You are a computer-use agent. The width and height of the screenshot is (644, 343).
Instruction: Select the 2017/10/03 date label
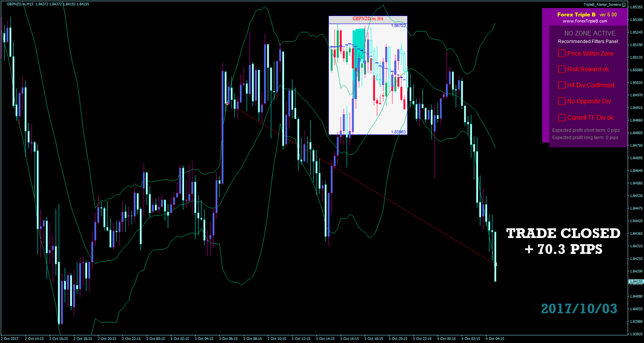579,308
